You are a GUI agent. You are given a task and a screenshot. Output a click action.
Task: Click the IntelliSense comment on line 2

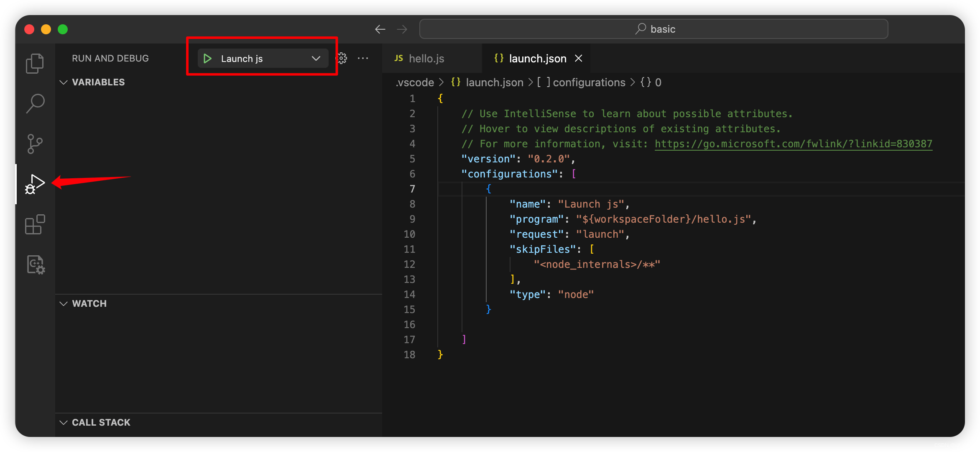(x=627, y=113)
